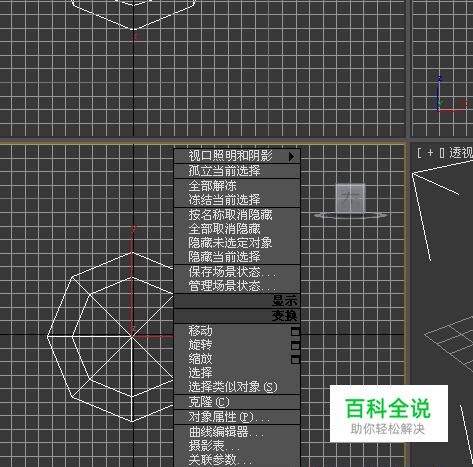Screen dimensions: 473x467
Task: Choose 孤立当前选择 from context menu
Action: (x=237, y=171)
